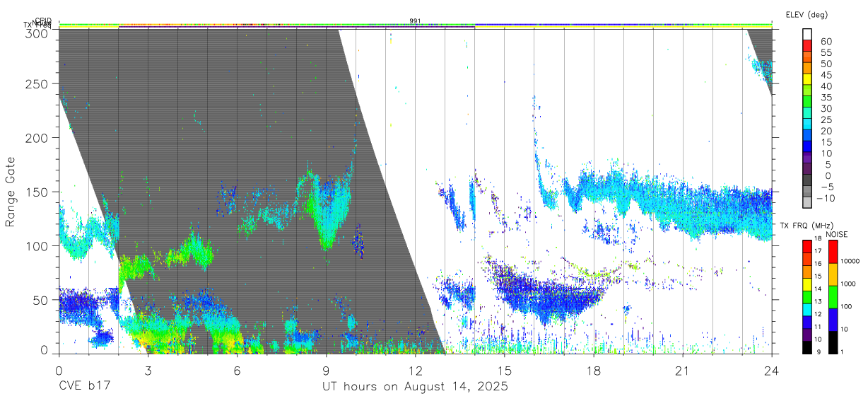Click the lightest gray bottom ELEV swatch
868x401 pixels.
807,204
